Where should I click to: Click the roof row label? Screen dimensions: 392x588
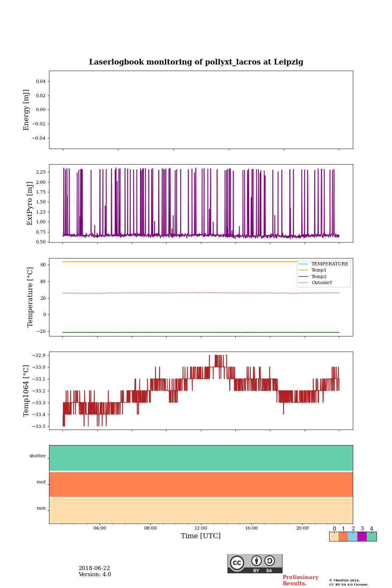coord(41,482)
